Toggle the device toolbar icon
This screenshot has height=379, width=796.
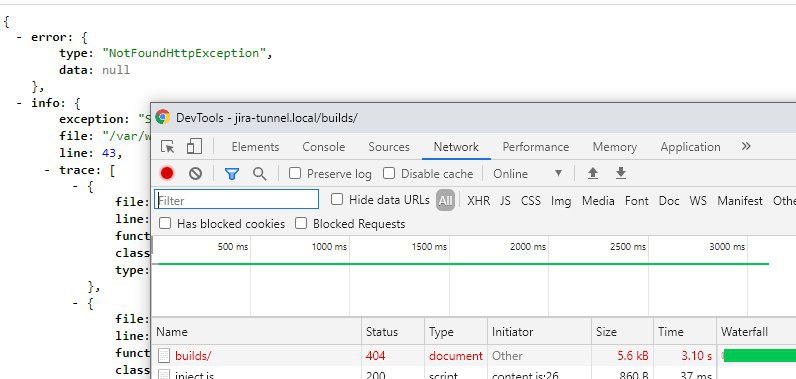194,147
